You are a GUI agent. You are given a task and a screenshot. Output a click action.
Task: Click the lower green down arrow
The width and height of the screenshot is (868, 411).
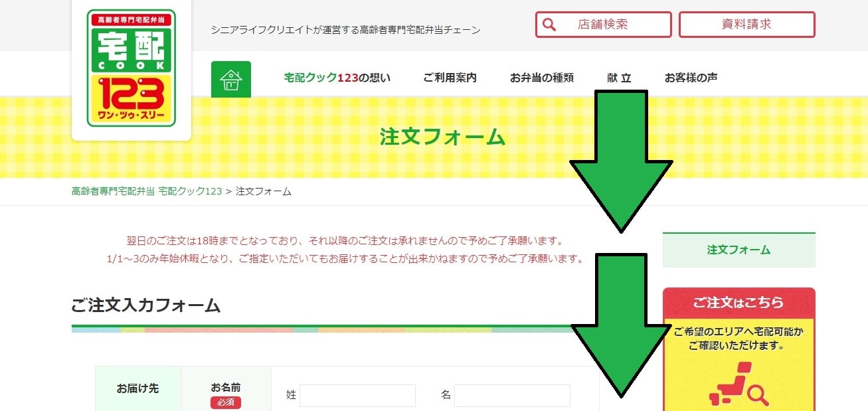point(620,325)
